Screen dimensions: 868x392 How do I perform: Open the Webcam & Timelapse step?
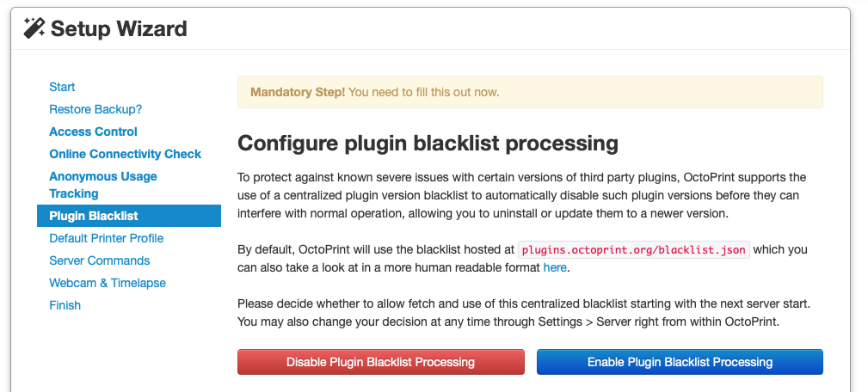[x=108, y=283]
